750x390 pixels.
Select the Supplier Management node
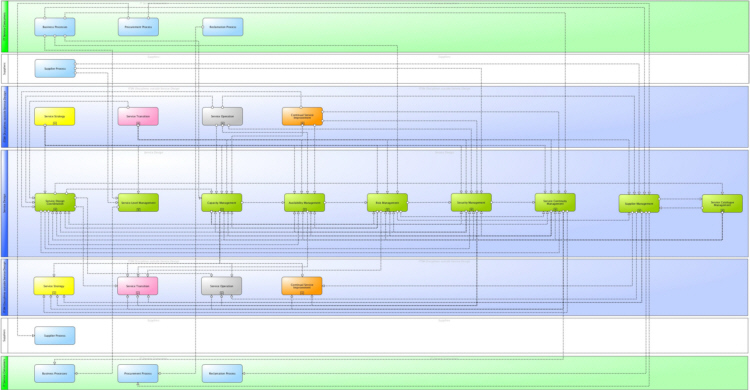[639, 203]
